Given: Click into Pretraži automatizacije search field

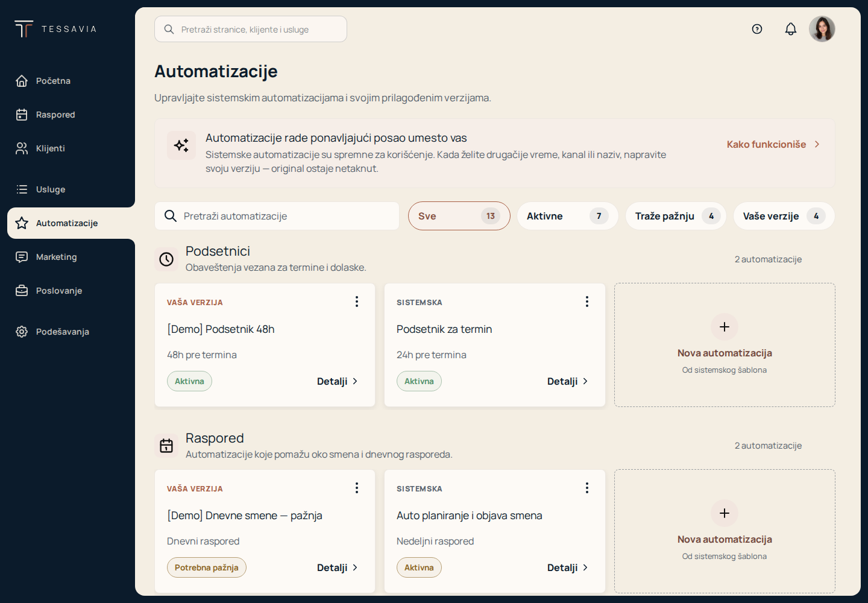Looking at the screenshot, I should pos(277,216).
